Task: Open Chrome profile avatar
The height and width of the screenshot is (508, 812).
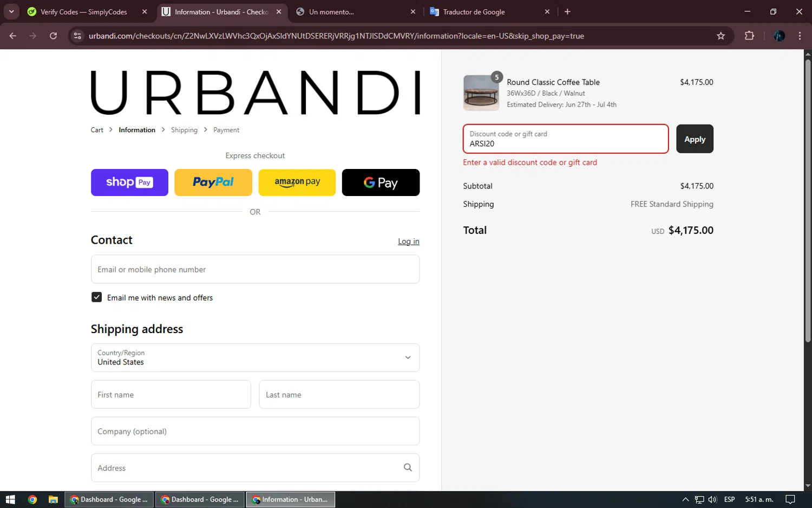Action: [x=780, y=36]
